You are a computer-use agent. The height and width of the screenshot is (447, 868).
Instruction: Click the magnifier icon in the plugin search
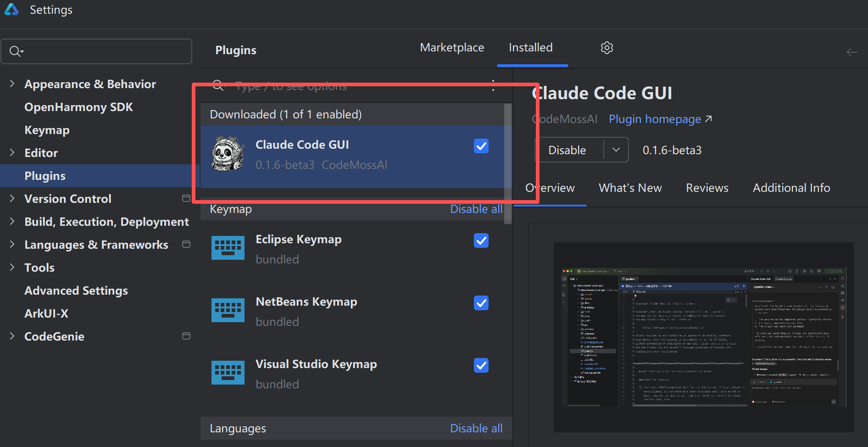218,85
